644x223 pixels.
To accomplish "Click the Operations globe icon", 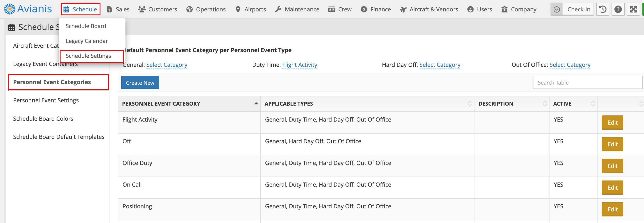I will coord(190,9).
